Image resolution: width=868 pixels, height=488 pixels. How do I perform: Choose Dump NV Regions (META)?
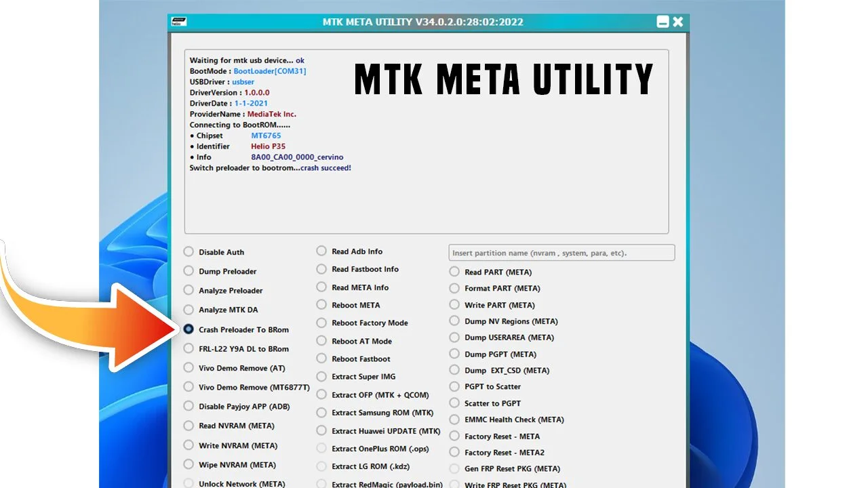click(454, 321)
